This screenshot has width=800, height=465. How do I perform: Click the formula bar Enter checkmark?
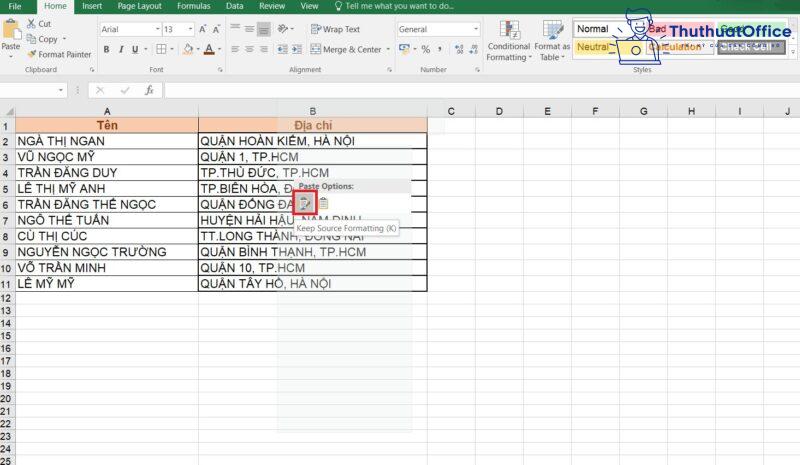[x=124, y=90]
